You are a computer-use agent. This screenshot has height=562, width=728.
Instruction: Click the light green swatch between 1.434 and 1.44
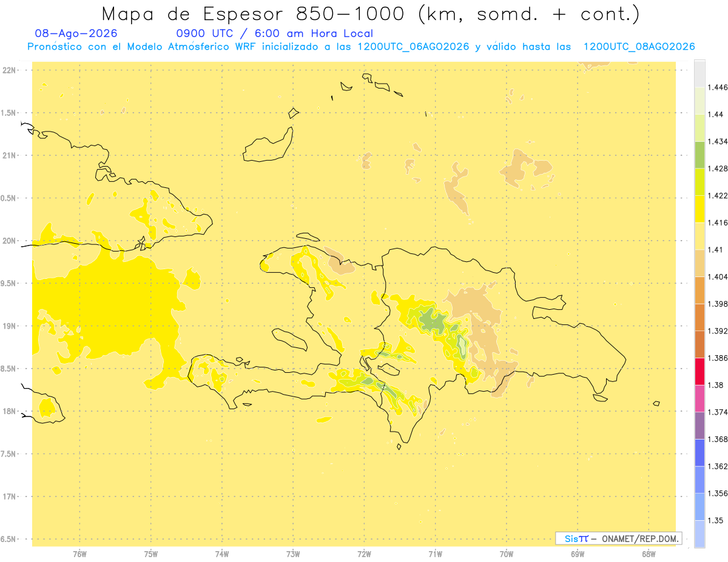click(x=699, y=127)
